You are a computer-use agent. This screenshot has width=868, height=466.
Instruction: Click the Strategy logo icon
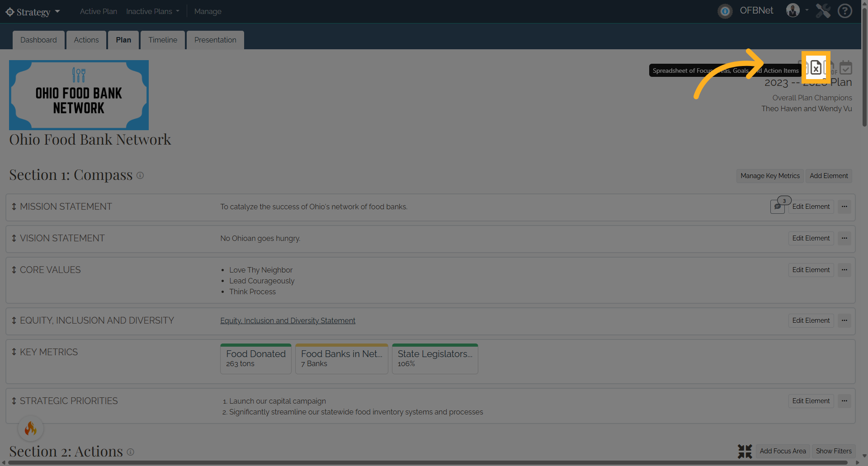tap(10, 12)
